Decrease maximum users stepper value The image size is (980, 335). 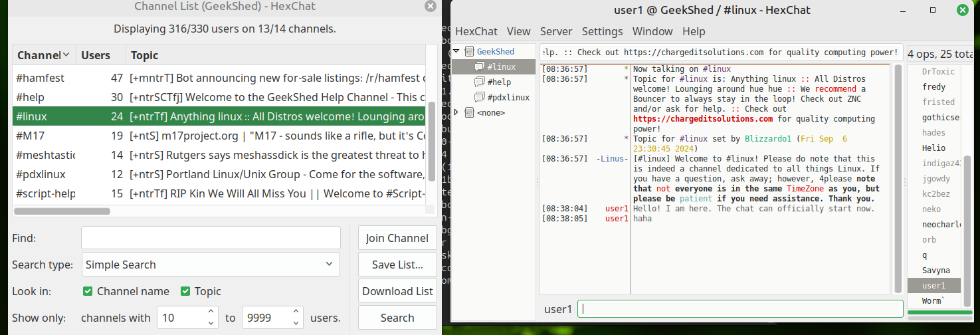pos(296,324)
